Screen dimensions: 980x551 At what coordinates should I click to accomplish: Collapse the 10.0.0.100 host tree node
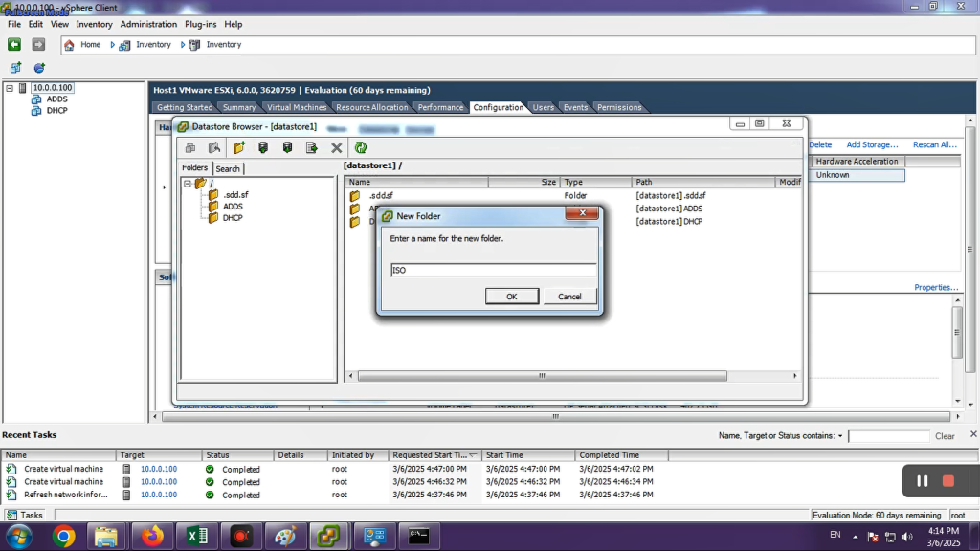10,88
